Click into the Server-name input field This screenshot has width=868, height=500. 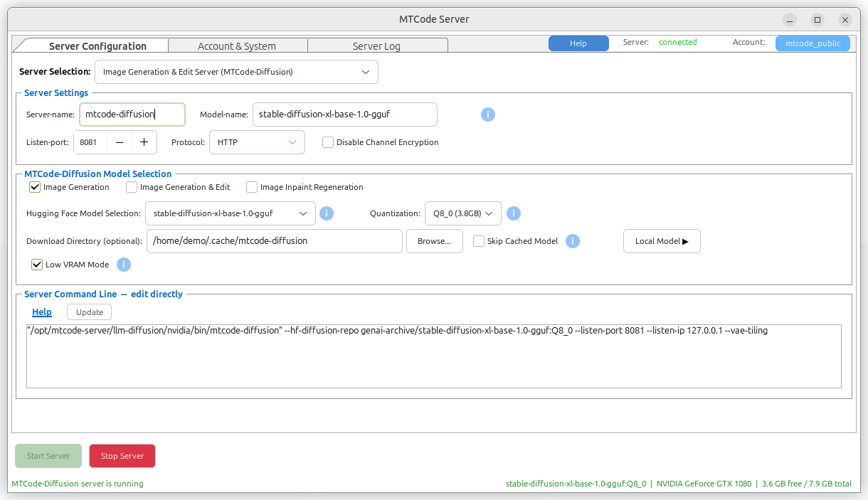pos(132,115)
